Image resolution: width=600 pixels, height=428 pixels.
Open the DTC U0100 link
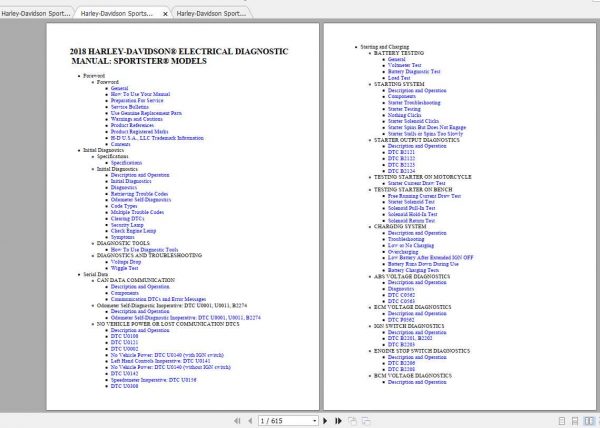point(124,336)
